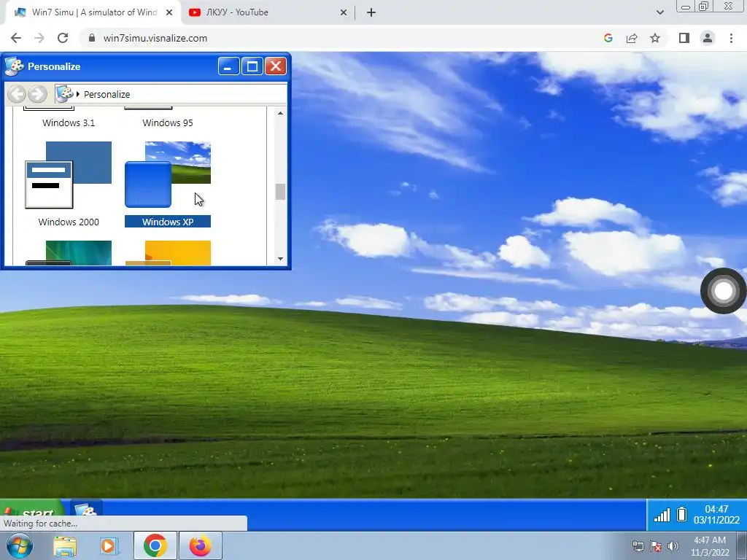Screen dimensions: 747x560
Task: Choose the orange theme thumbnail
Action: pyautogui.click(x=168, y=253)
